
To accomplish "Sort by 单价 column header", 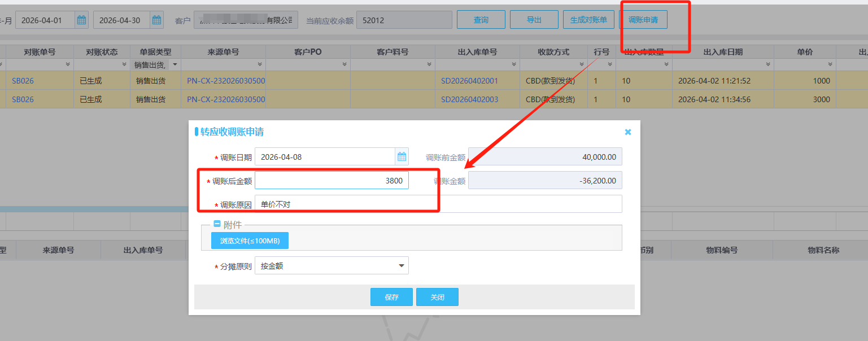I will point(805,52).
